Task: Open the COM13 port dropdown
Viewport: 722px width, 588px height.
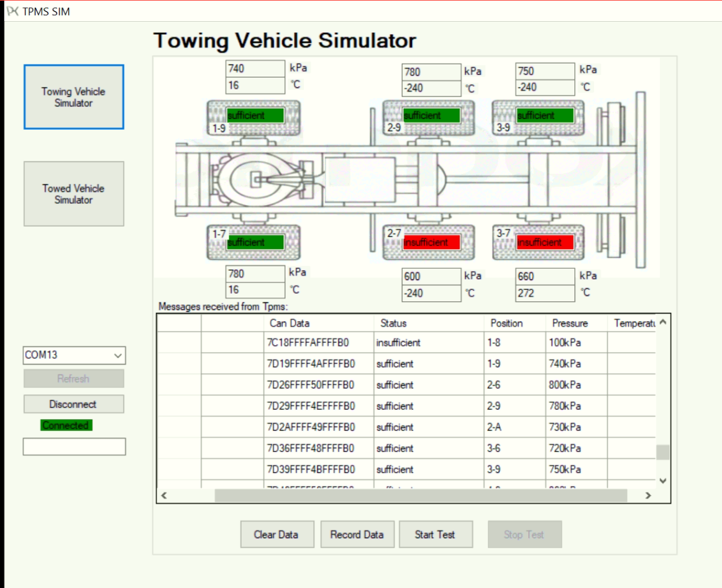Action: tap(118, 356)
